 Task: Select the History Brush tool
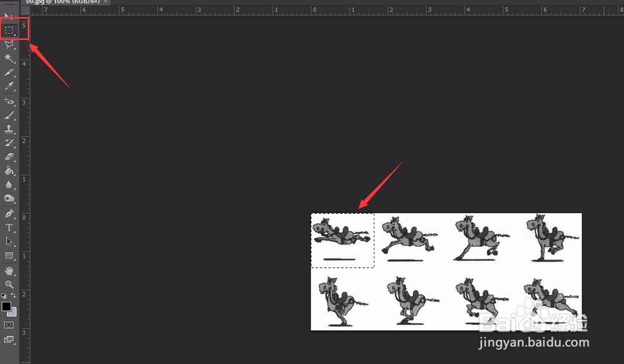point(9,143)
